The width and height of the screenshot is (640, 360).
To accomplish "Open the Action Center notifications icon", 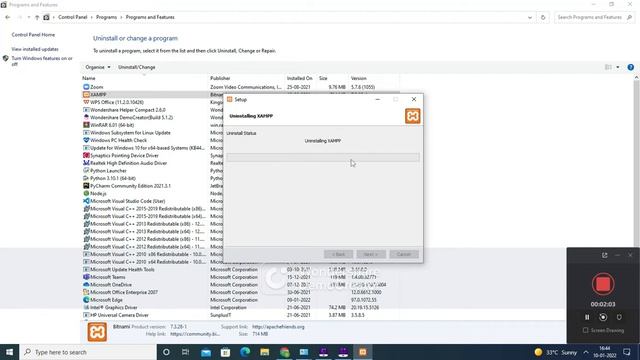I will [627, 352].
